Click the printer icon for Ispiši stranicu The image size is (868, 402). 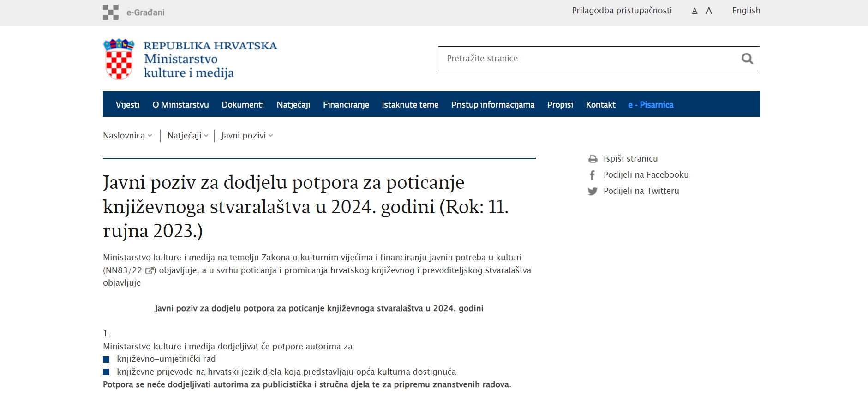593,159
